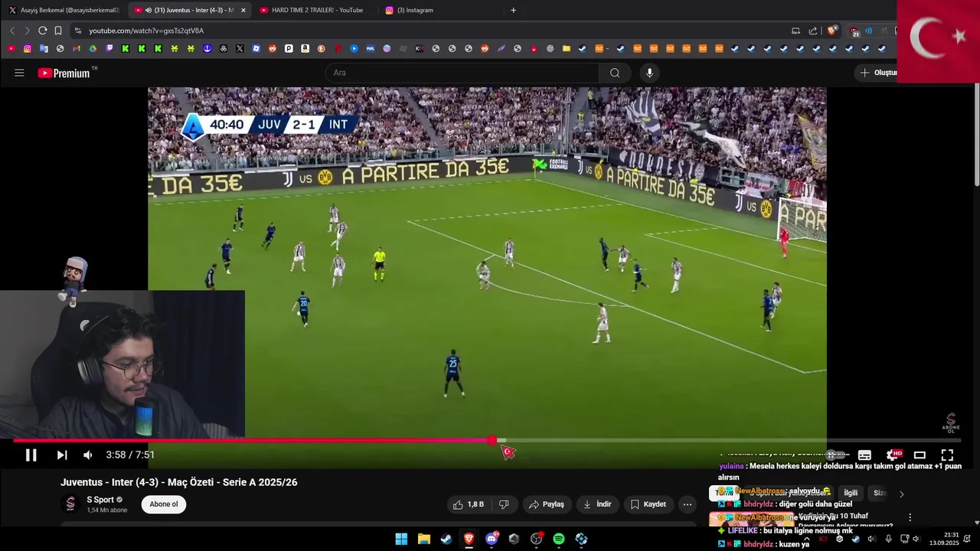Close the Juventus - Inter tab
This screenshot has width=980, height=551.
coord(243,10)
